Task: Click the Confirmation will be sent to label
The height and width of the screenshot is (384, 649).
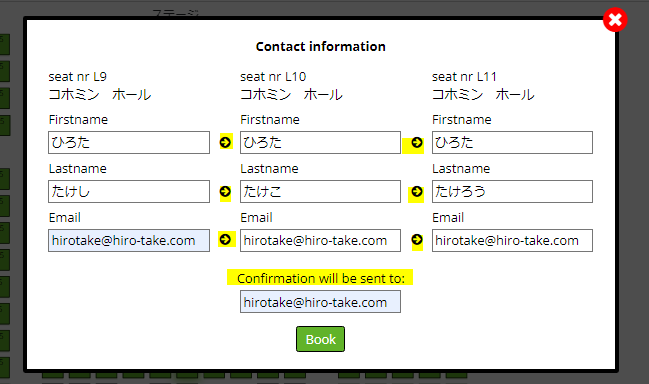Action: [320, 278]
